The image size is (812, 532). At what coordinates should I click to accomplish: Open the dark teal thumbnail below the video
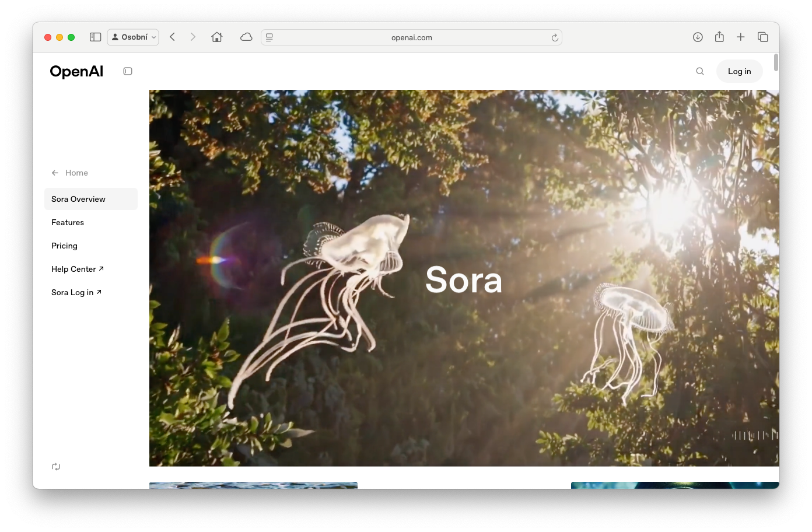[675, 485]
